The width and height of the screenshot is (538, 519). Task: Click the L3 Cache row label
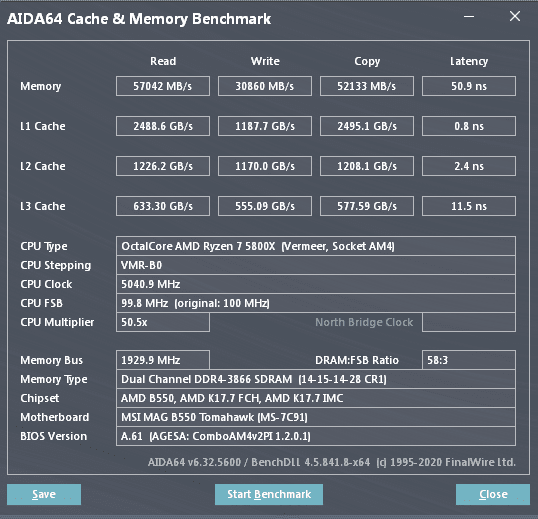[x=43, y=206]
